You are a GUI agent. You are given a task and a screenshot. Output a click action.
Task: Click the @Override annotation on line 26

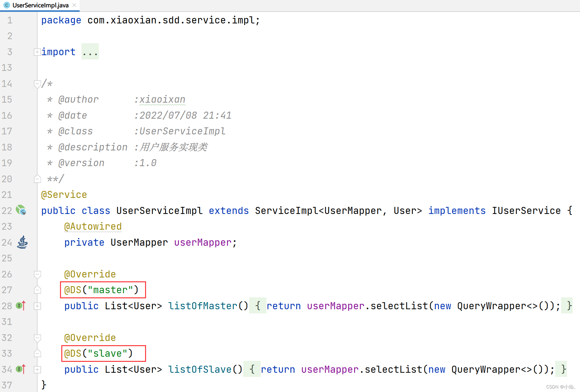point(90,274)
